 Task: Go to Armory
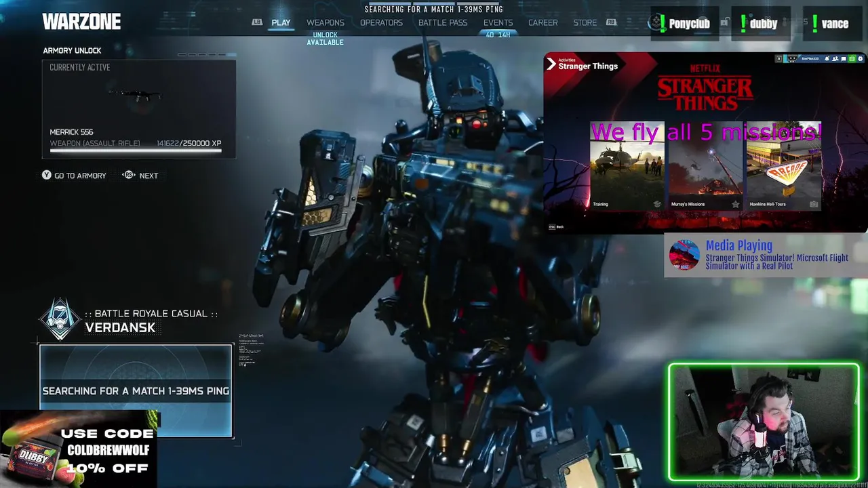[80, 176]
